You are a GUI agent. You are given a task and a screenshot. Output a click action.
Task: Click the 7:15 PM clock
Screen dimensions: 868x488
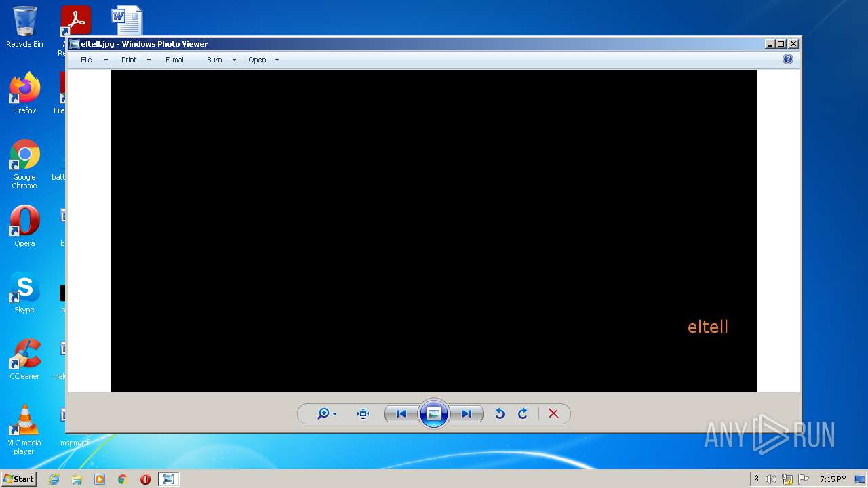tap(833, 479)
